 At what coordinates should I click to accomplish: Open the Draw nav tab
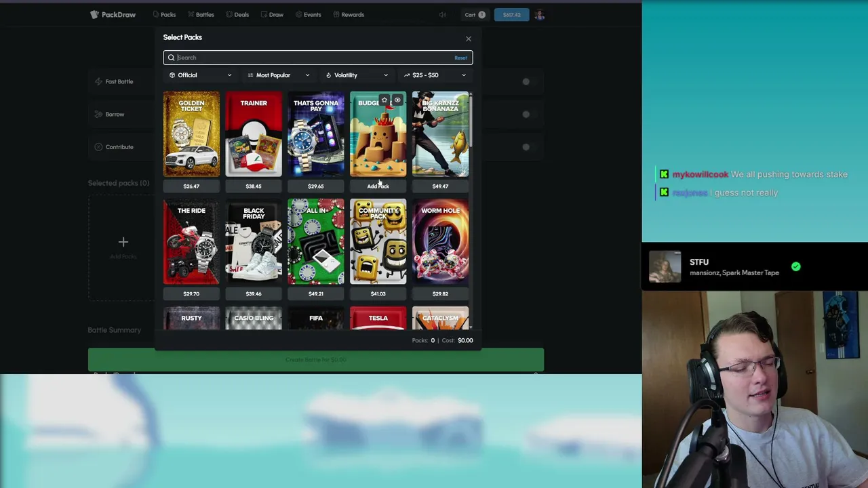(272, 14)
